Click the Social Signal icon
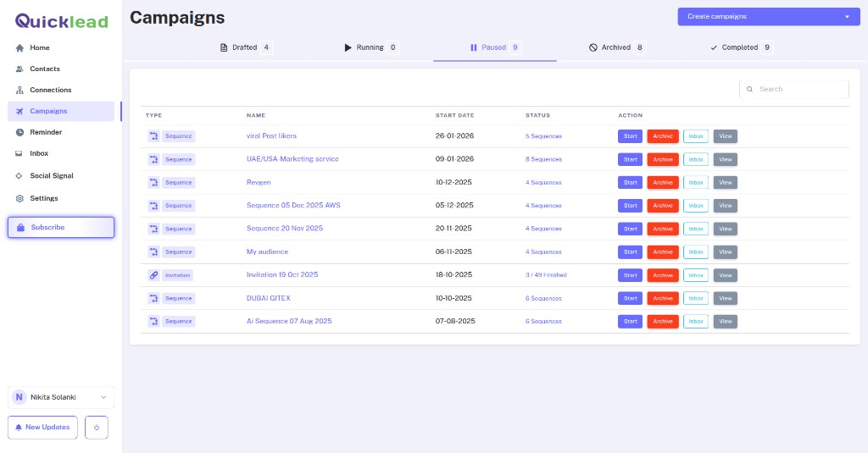Viewport: 868px width, 453px height. [19, 176]
